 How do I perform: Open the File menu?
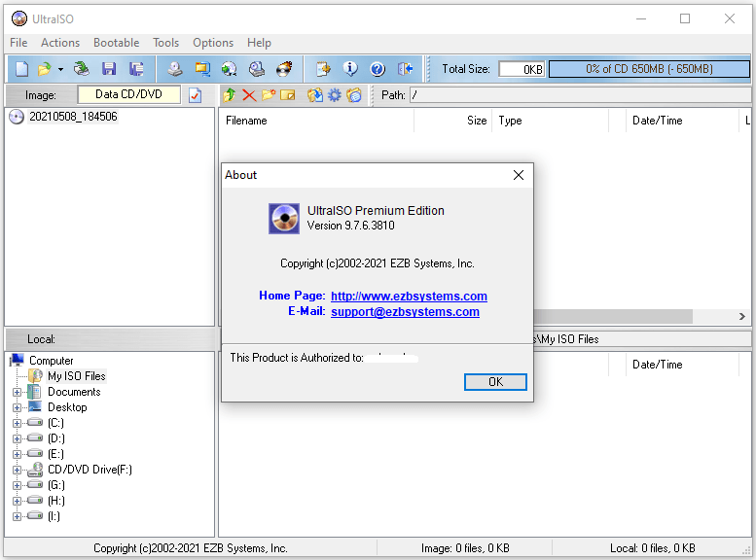[x=18, y=43]
